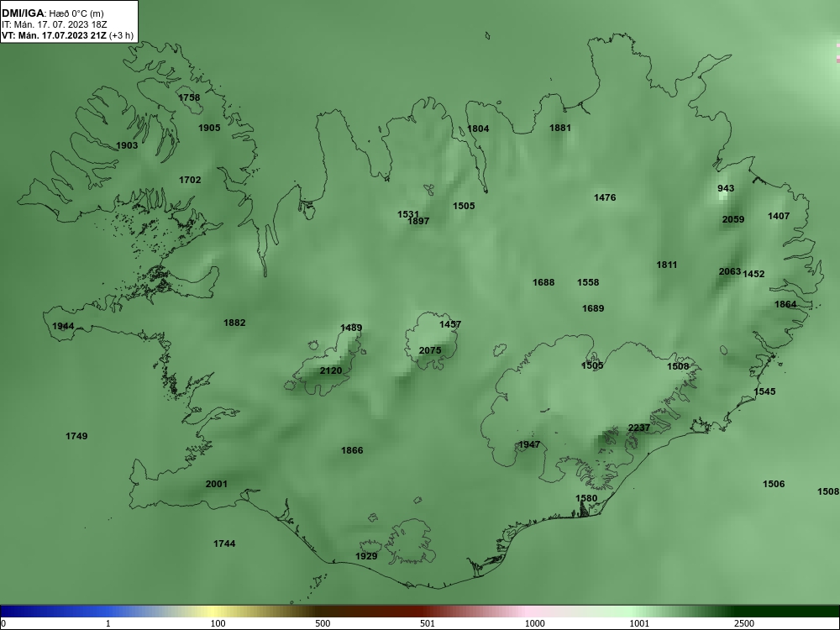
Task: Select the offshore value 1506
Action: tap(774, 484)
